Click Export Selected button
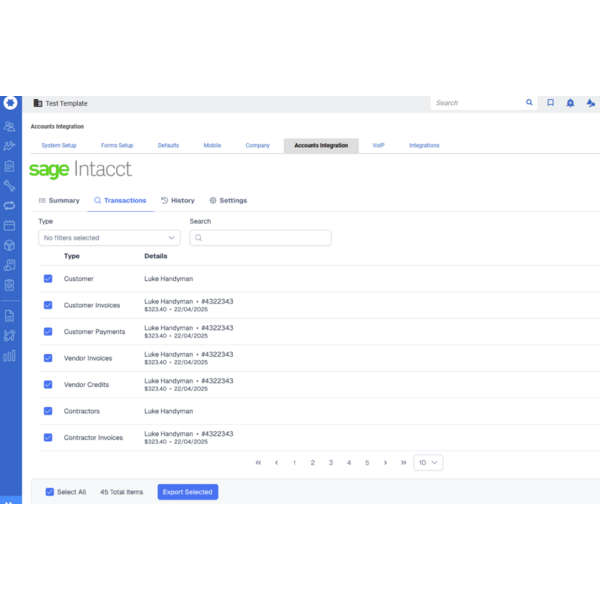This screenshot has width=600, height=600. pos(187,492)
